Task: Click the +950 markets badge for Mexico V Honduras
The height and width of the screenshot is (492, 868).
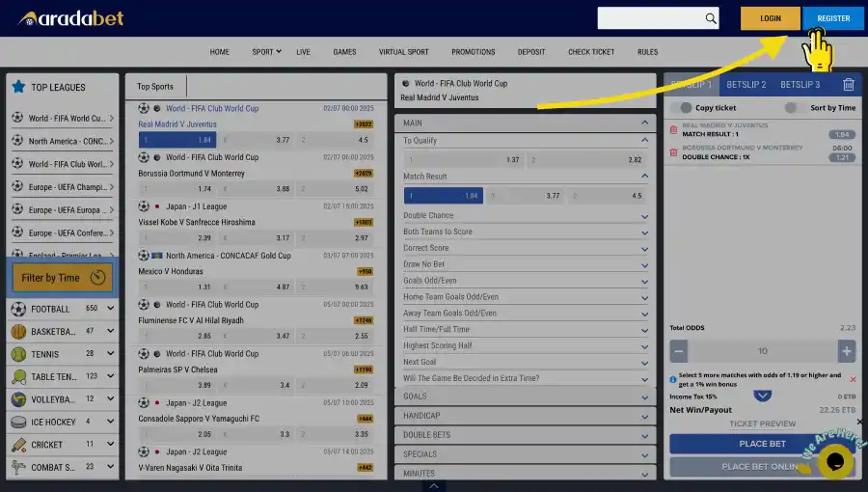Action: (366, 272)
